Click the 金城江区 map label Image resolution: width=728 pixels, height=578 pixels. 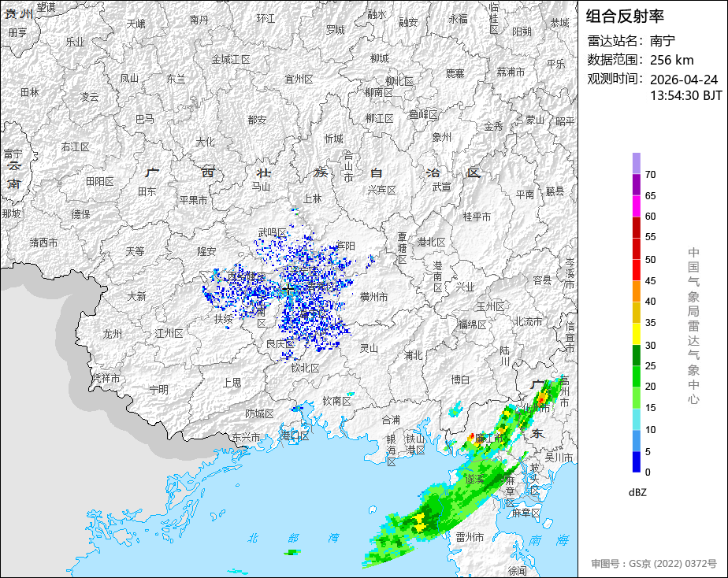tap(231, 59)
